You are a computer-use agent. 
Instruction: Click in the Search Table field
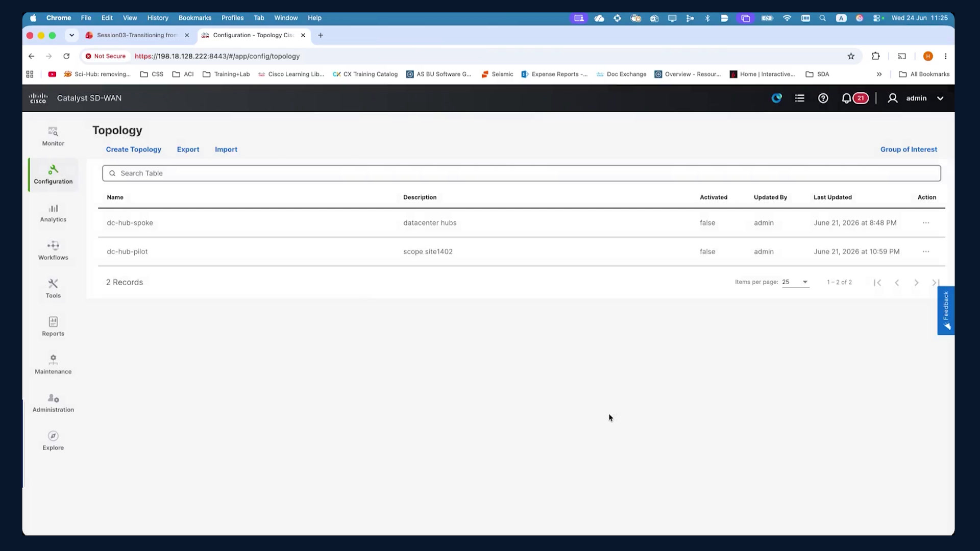pos(521,173)
